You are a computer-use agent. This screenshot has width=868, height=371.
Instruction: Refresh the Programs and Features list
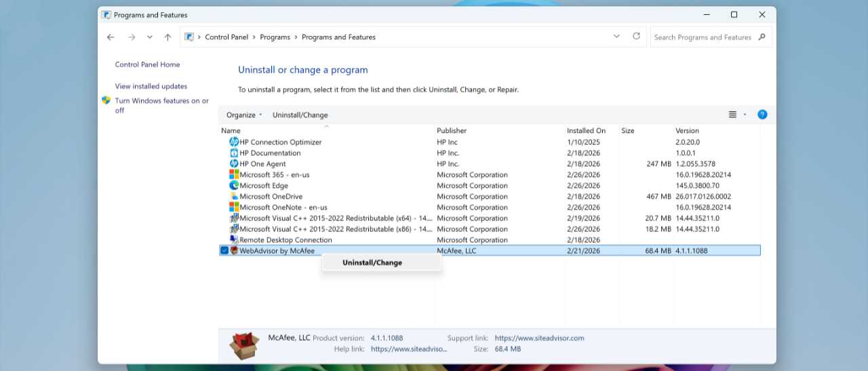coord(636,37)
